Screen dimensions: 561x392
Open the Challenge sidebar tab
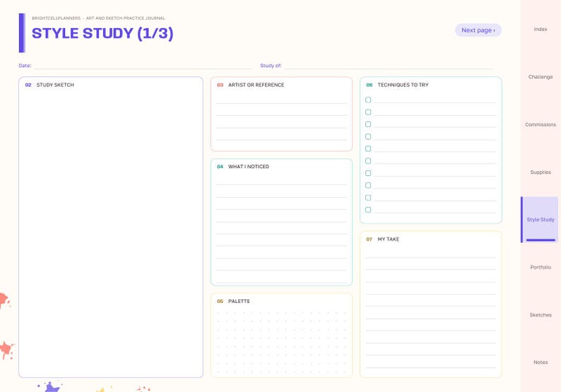(x=541, y=77)
